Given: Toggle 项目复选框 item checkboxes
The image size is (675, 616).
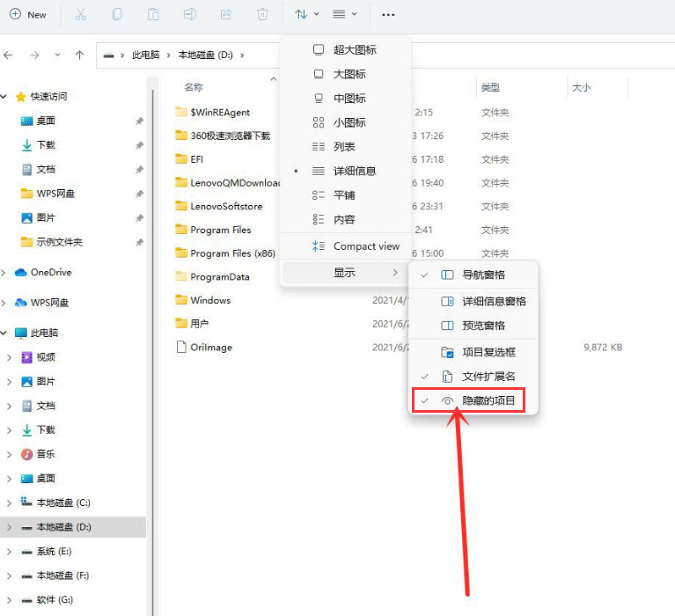Looking at the screenshot, I should 473,352.
